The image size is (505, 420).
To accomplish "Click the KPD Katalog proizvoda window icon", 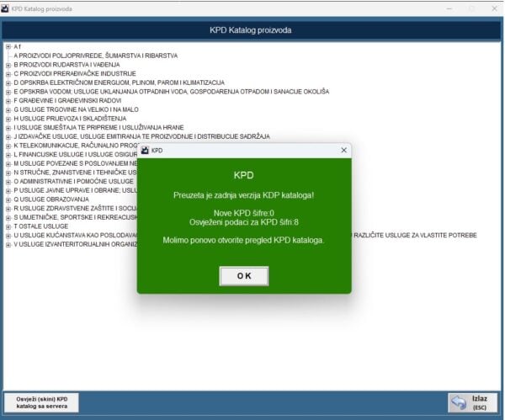I will (8, 8).
